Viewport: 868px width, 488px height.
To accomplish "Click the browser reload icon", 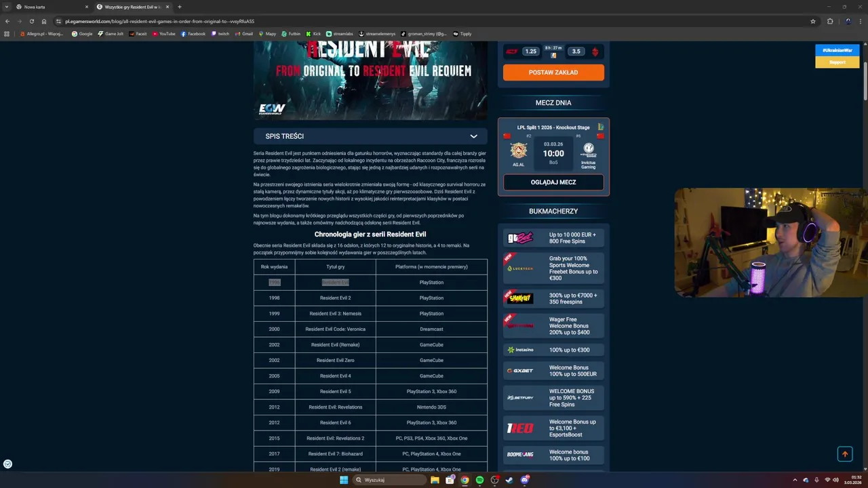I will pos(31,21).
